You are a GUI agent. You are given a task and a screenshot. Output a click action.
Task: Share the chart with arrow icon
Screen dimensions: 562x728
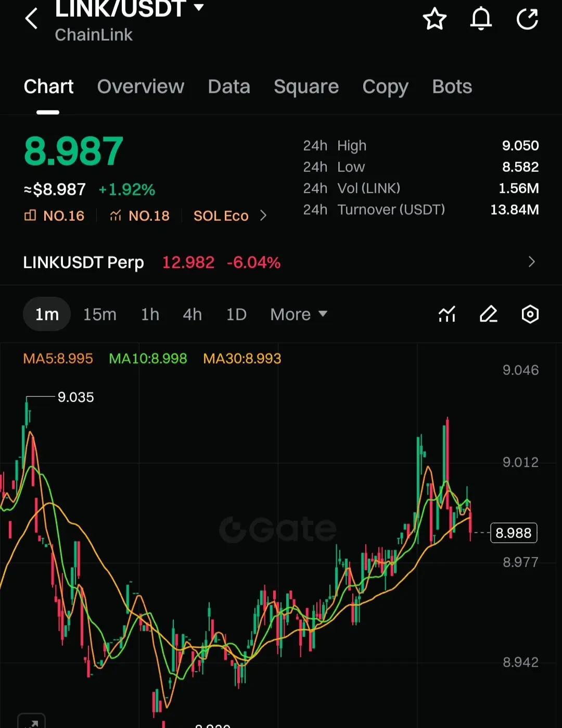(x=527, y=19)
